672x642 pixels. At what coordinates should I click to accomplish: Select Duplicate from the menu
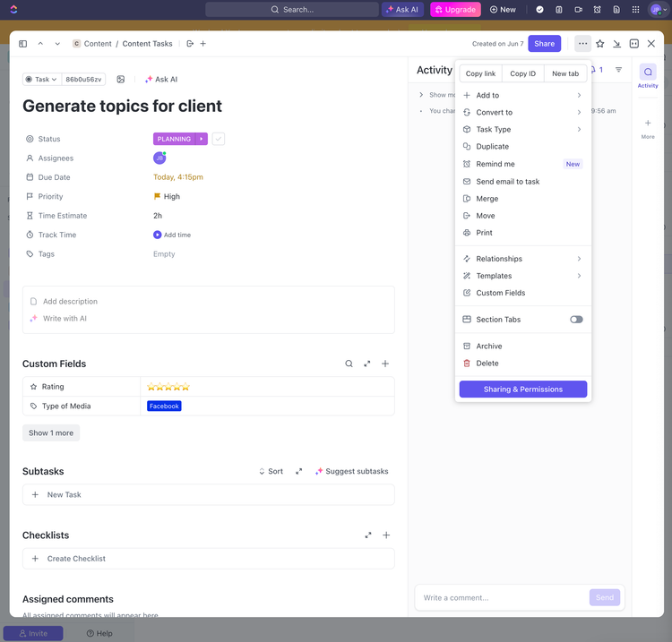[x=523, y=147]
